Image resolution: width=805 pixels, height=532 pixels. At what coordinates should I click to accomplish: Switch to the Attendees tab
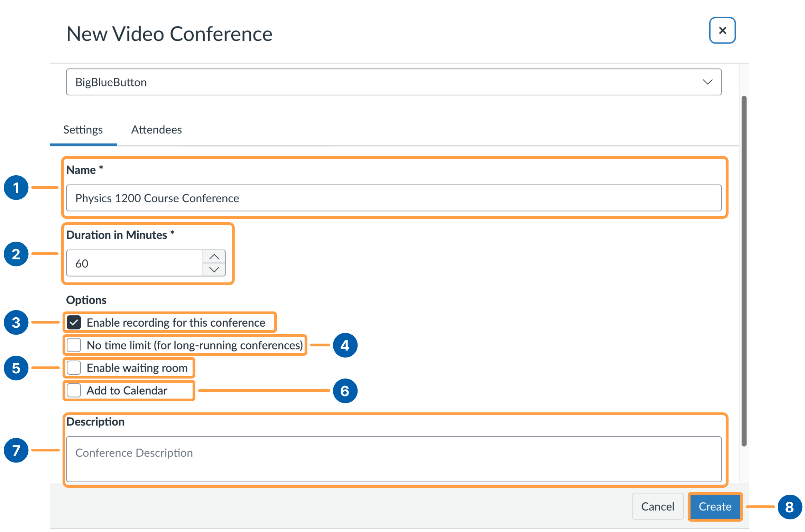point(156,130)
